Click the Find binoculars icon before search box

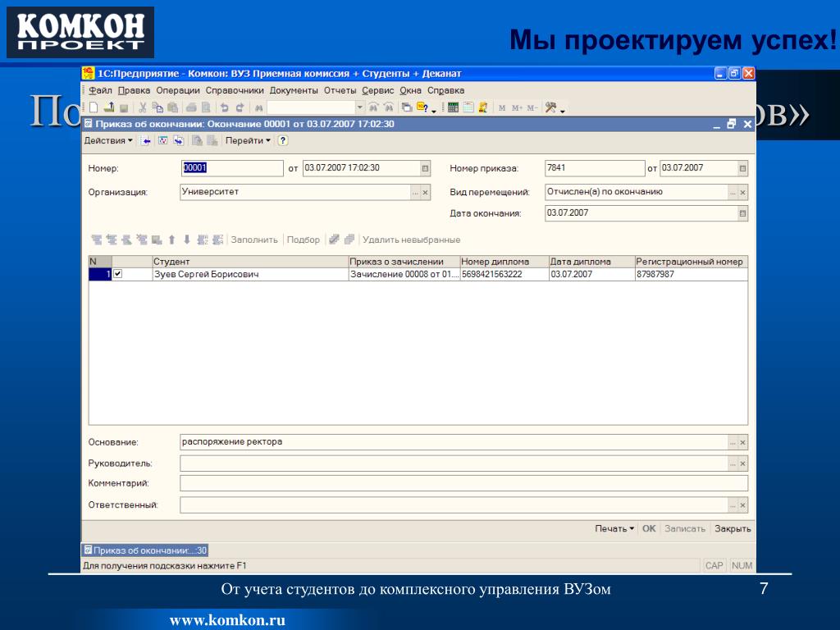258,107
